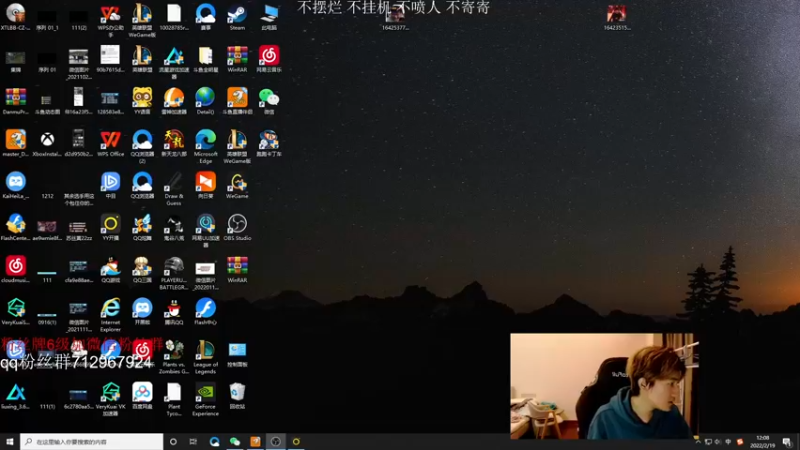Select the Xbox Install icon
This screenshot has height=450, width=800.
pos(47,143)
